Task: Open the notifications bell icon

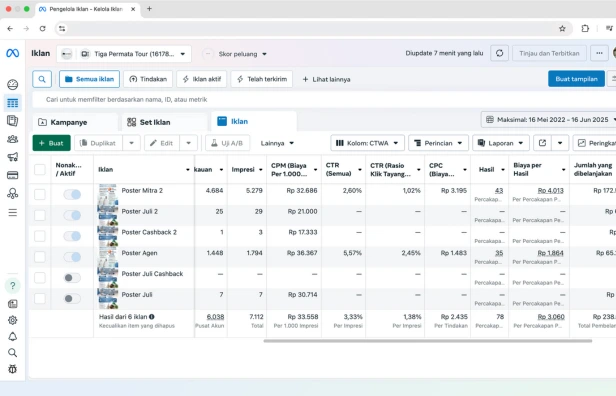Action: (13, 337)
